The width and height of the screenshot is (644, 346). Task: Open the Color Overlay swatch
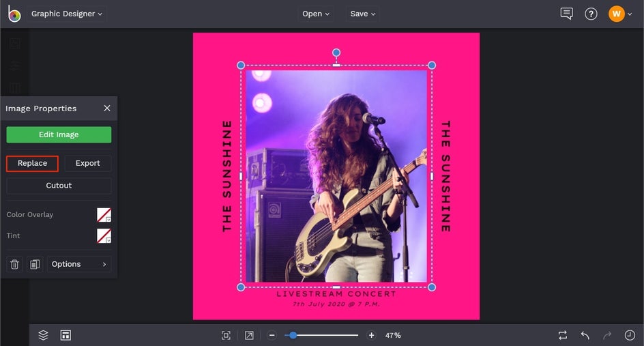click(x=104, y=214)
